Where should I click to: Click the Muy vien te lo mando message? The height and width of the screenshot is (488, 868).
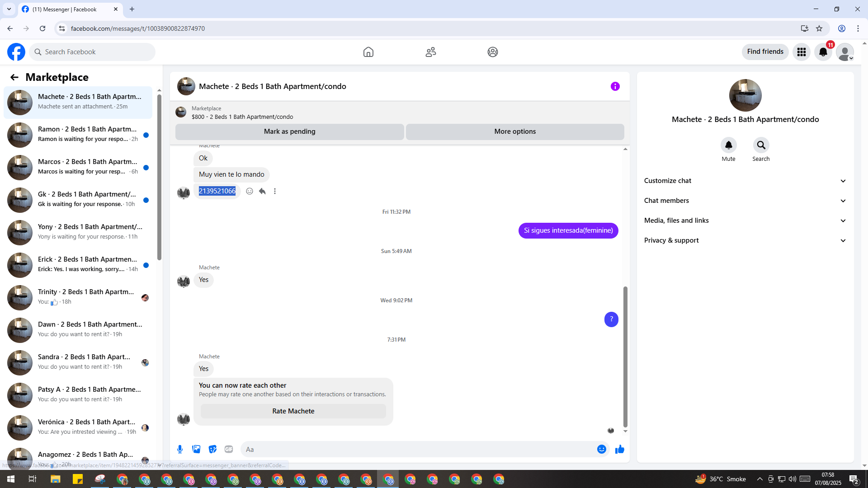[x=231, y=174]
